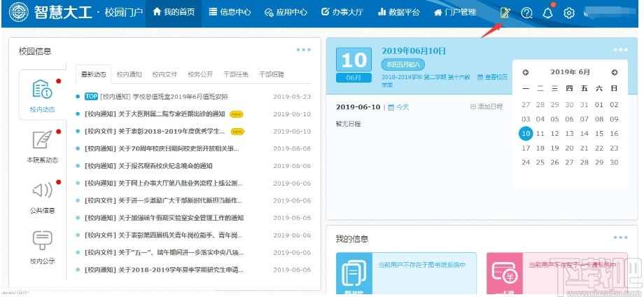This screenshot has width=644, height=297.
Task: Open notice 关于2018-2019学年夏季学期研究生
Action: (x=164, y=270)
